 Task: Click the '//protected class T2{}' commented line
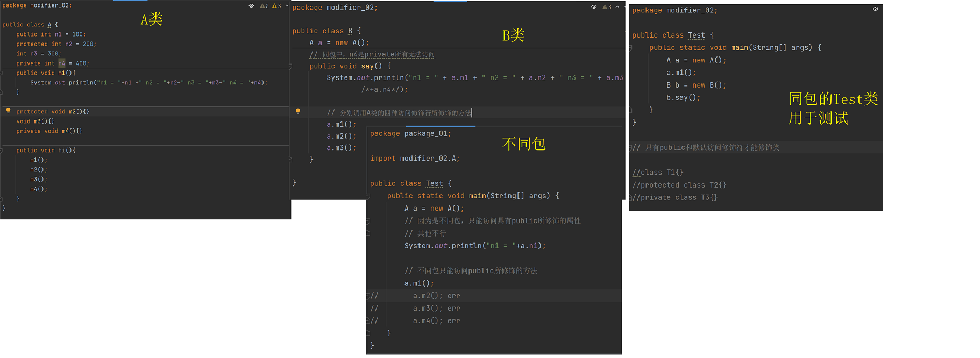[679, 185]
